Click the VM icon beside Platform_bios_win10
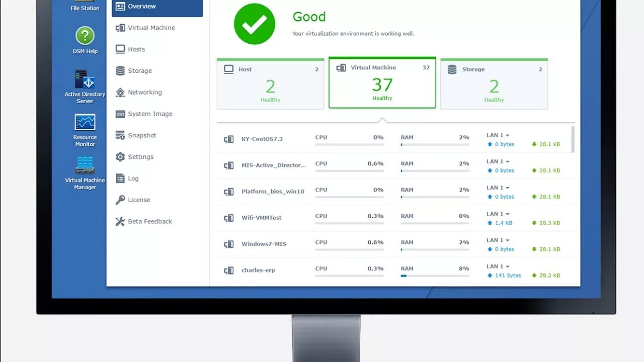Viewport: 644px width, 362px height. (229, 192)
